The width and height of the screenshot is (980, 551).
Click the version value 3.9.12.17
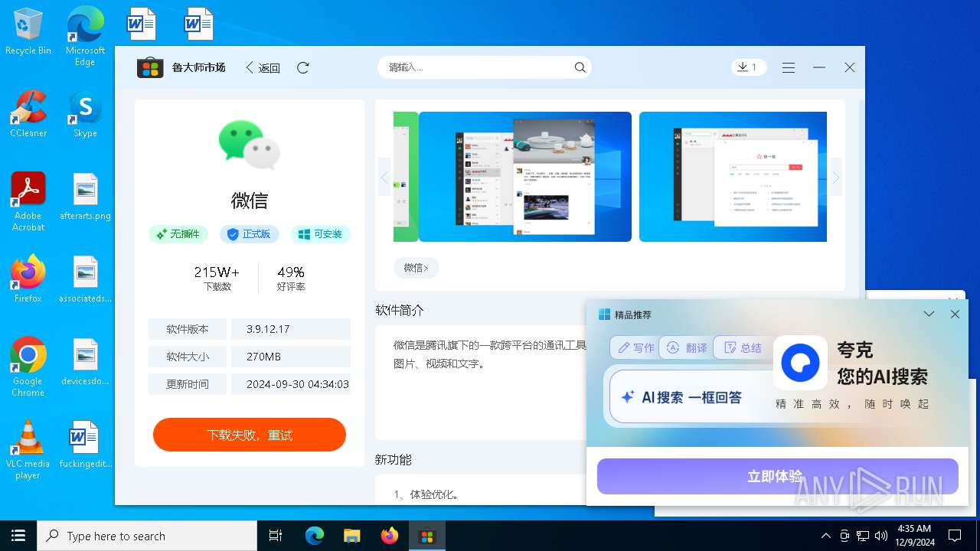[x=268, y=329]
